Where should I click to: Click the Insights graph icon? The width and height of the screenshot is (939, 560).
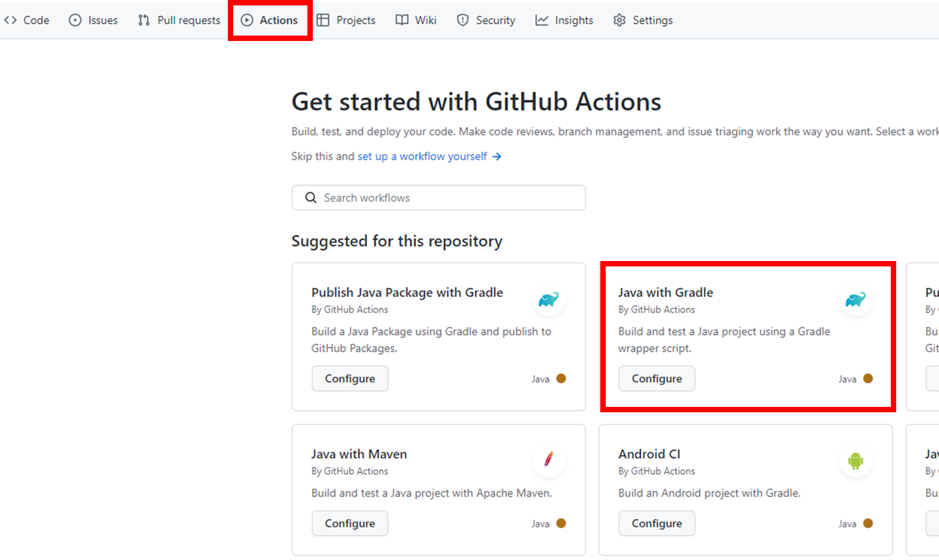pyautogui.click(x=542, y=20)
